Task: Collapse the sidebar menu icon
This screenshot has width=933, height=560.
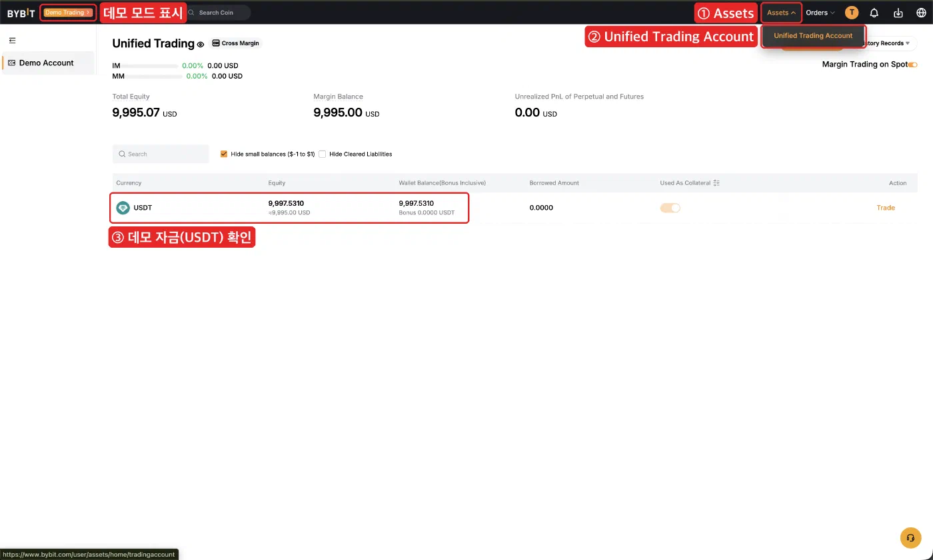Action: coord(12,41)
